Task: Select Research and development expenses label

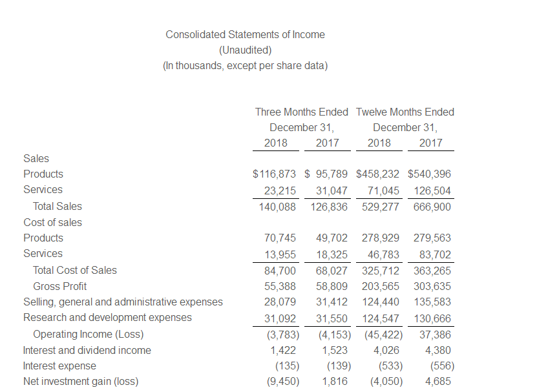Action: pos(107,318)
